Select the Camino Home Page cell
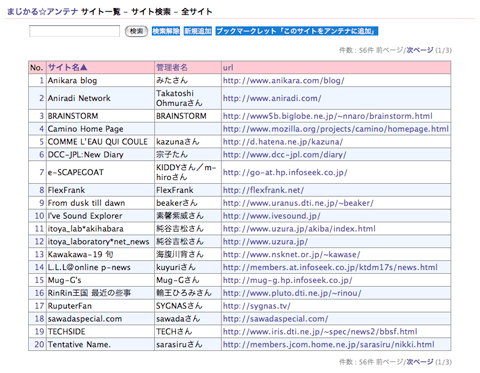 [100, 129]
